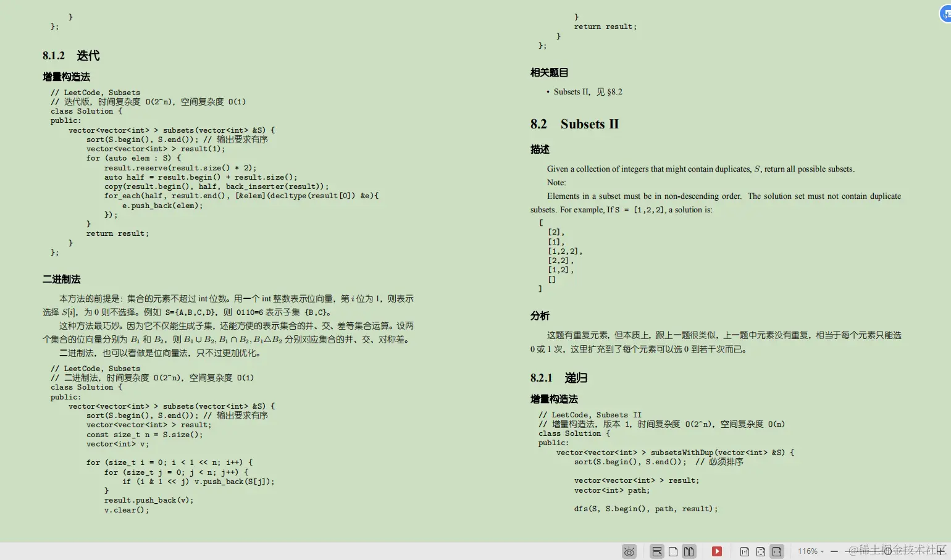951x560 pixels.
Task: Click the "8.2.1 递归" heading
Action: click(x=558, y=378)
